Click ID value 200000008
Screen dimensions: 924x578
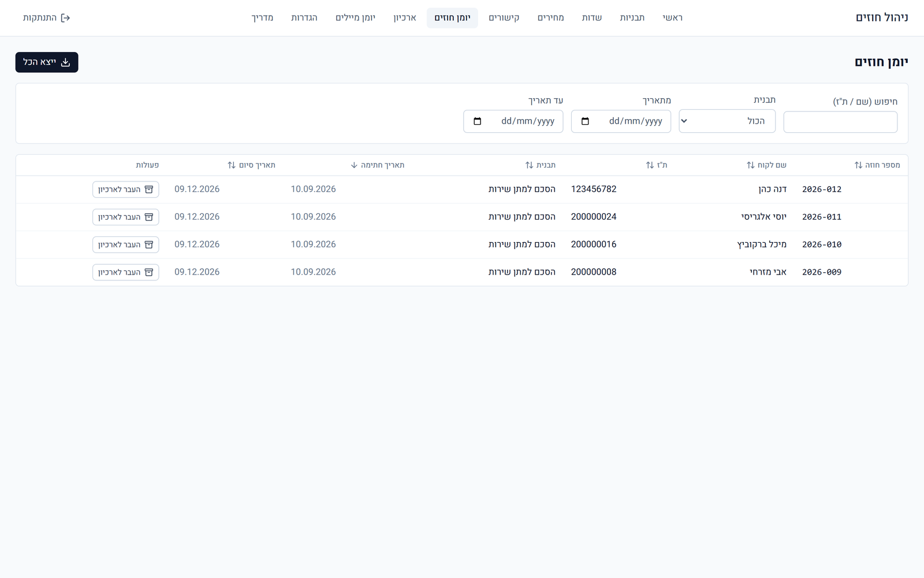click(594, 272)
